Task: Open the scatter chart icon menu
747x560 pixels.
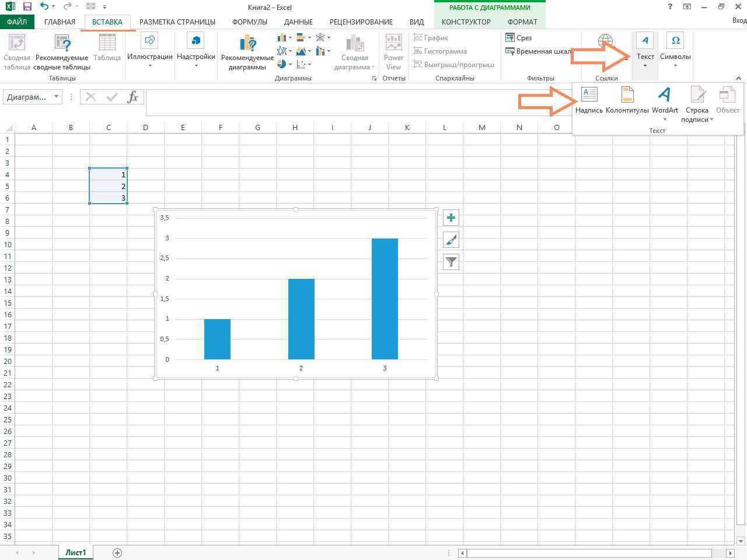Action: click(301, 64)
